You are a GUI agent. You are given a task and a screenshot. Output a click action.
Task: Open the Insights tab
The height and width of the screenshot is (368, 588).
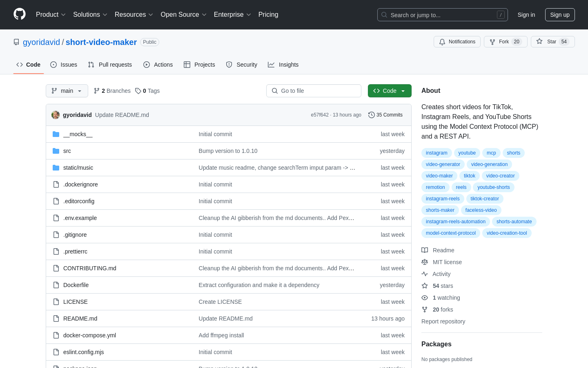(x=283, y=65)
